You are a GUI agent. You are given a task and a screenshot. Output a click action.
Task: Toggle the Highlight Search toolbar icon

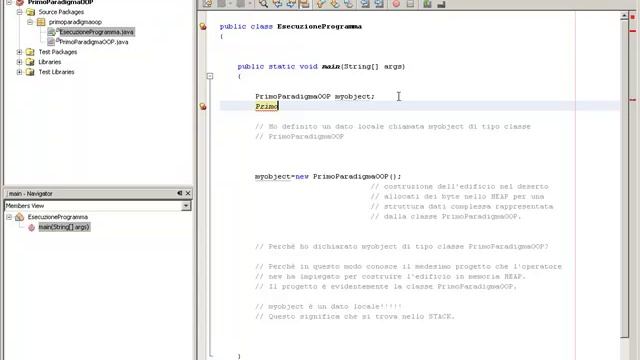[304, 4]
